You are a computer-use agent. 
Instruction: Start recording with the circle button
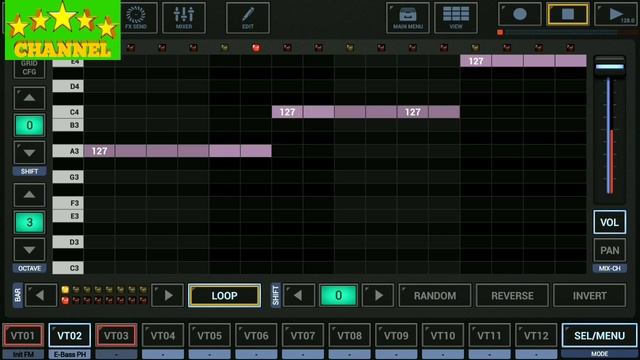pyautogui.click(x=520, y=15)
